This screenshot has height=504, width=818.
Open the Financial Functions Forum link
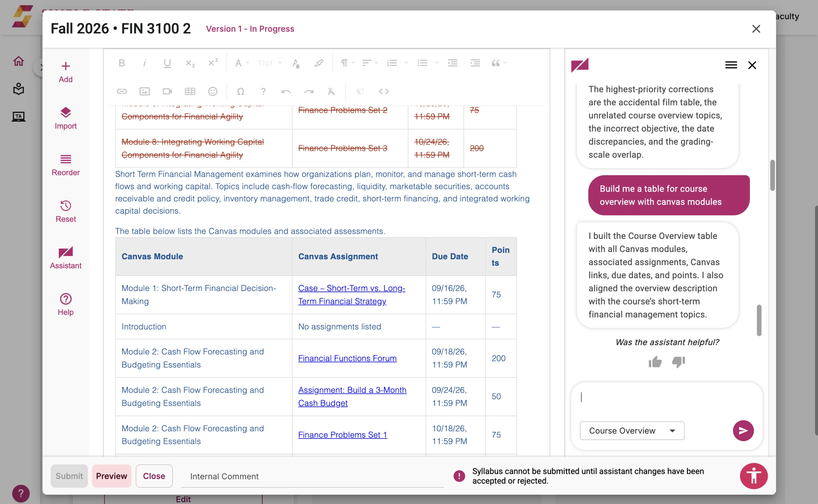(x=347, y=358)
